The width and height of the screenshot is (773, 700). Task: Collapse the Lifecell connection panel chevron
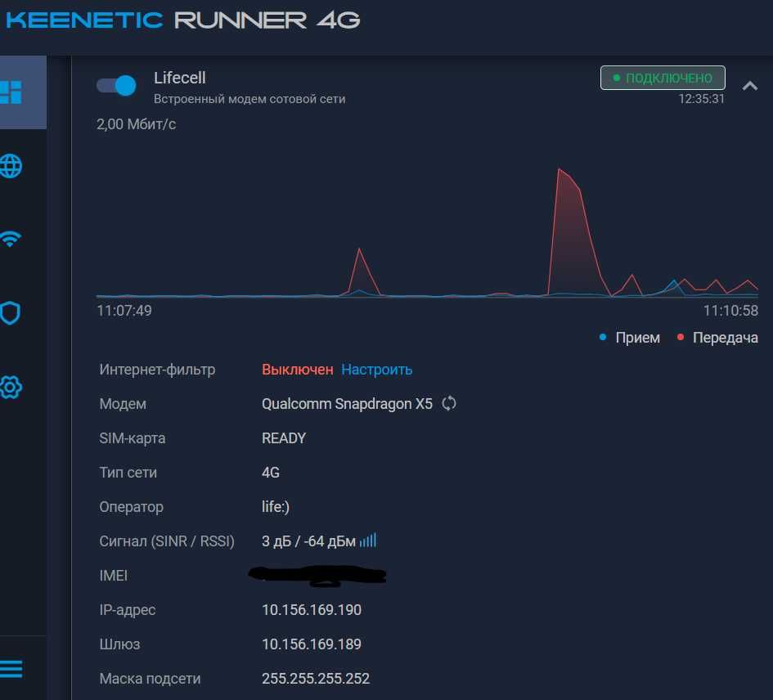(750, 86)
